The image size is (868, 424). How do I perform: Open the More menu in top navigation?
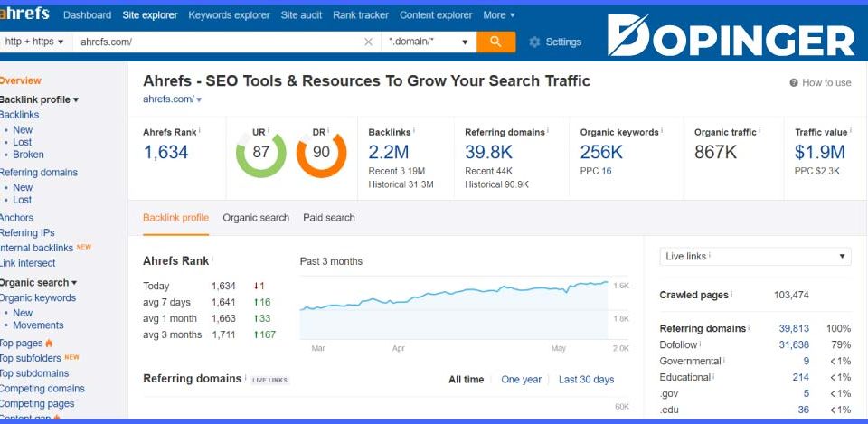pos(499,15)
